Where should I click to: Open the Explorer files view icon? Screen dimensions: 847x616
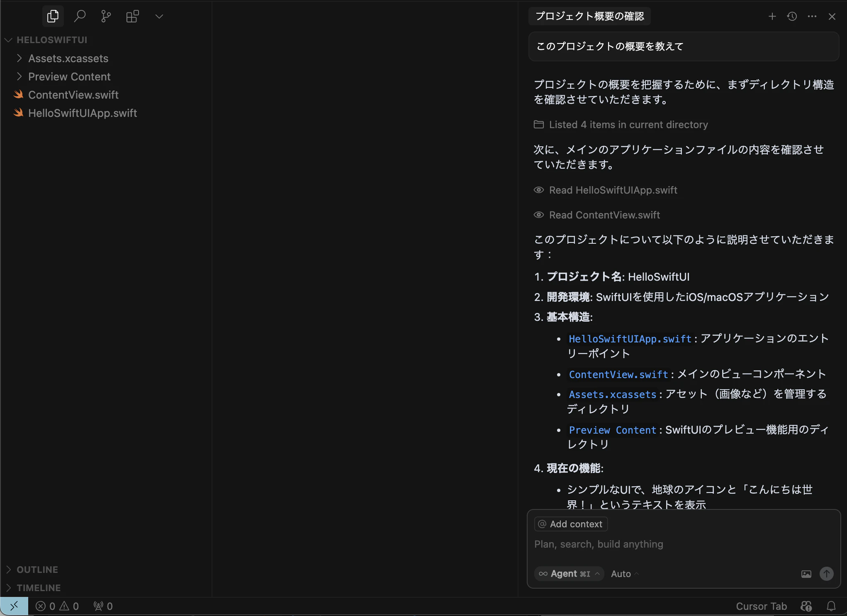53,16
